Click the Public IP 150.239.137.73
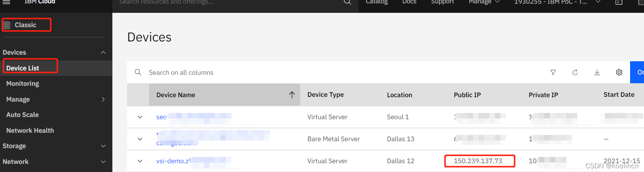Screen dimensions: 644x172 tap(478, 161)
